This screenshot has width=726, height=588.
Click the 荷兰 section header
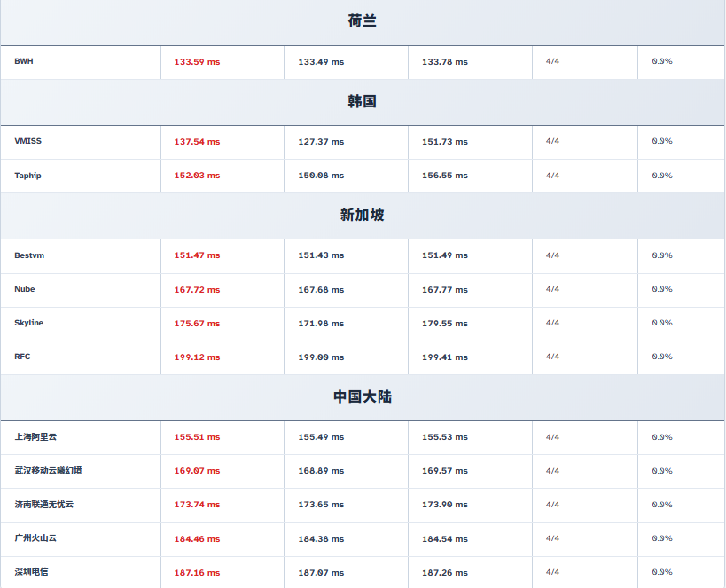coord(362,21)
